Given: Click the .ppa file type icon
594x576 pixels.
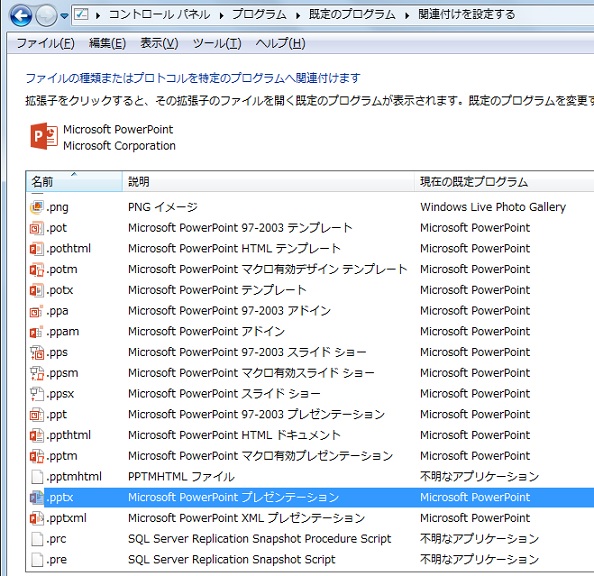Looking at the screenshot, I should pyautogui.click(x=37, y=311).
